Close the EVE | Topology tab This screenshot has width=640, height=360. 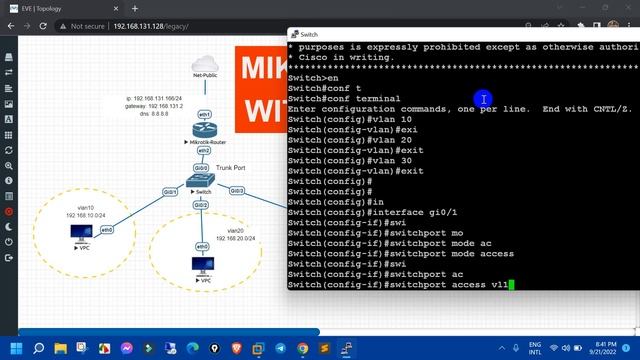[x=116, y=9]
